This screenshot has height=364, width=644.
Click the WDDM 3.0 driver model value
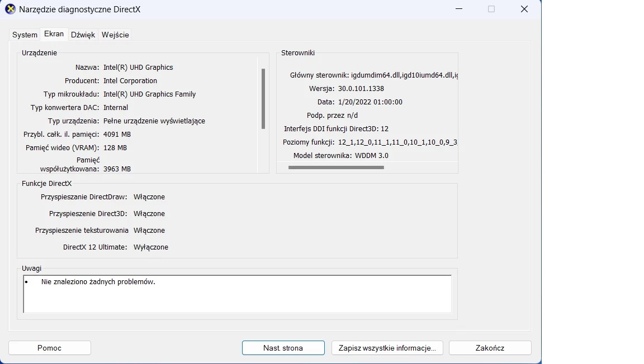pyautogui.click(x=372, y=156)
